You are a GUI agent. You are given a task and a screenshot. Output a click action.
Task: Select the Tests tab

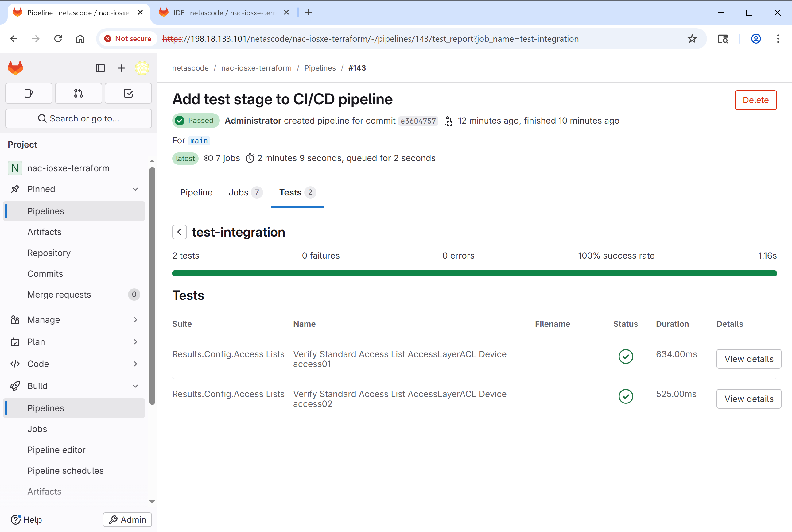click(x=298, y=192)
